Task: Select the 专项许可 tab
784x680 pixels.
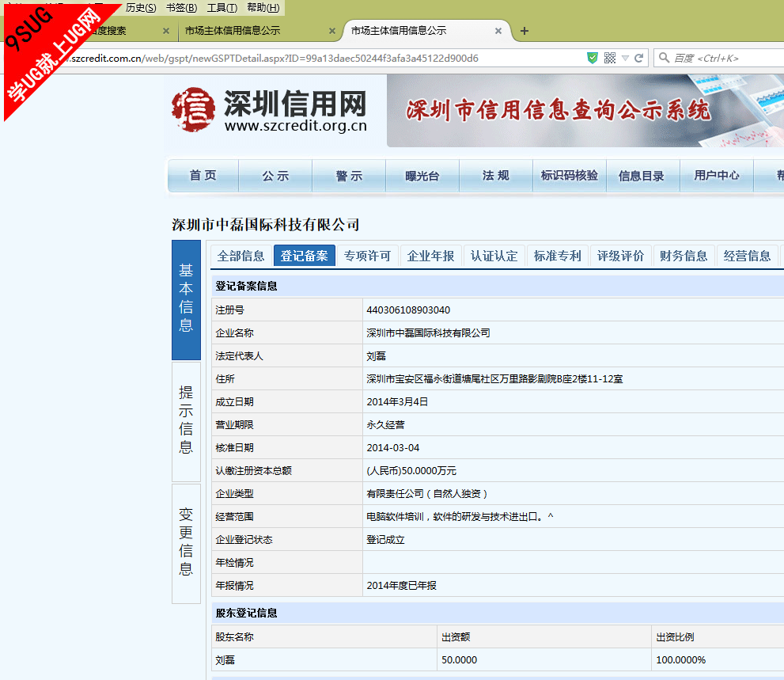Action: click(x=368, y=256)
